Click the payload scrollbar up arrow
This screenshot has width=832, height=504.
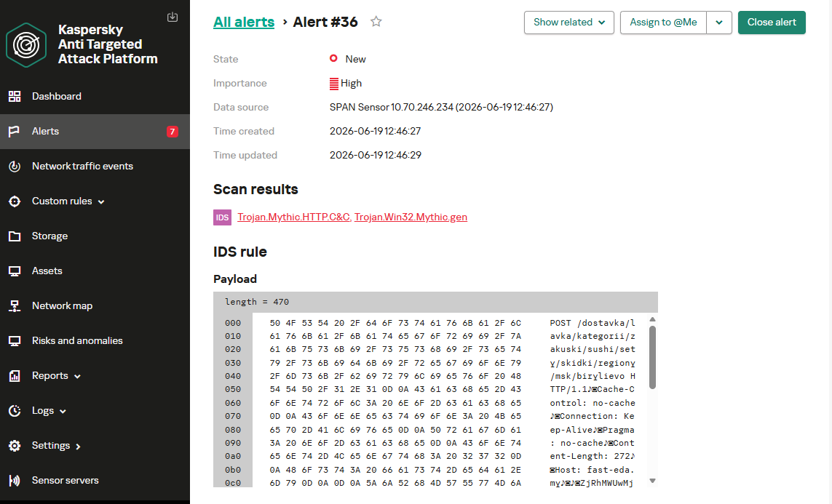point(653,319)
